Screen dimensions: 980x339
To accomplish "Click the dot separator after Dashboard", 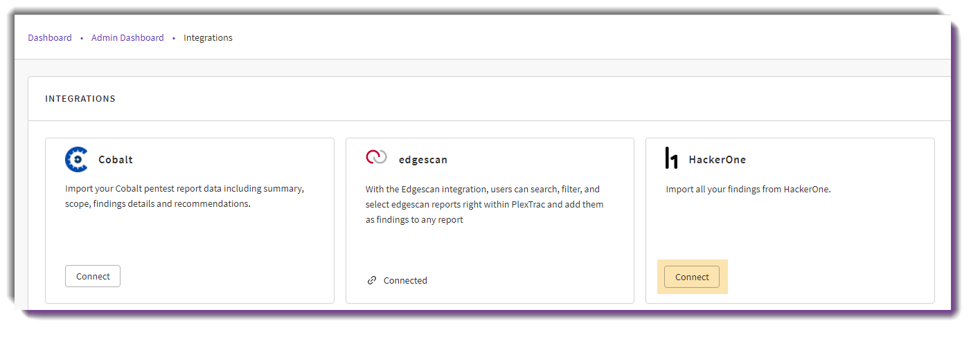I will 82,38.
